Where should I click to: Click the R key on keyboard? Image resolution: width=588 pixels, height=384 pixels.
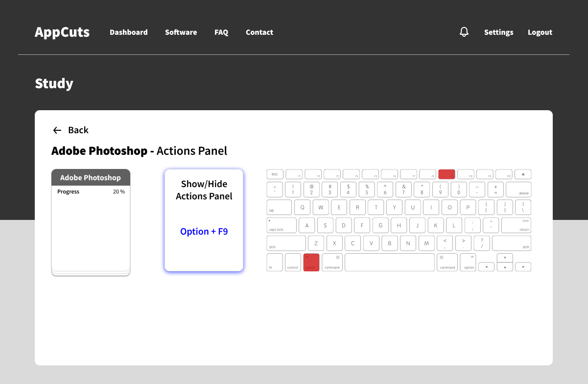pyautogui.click(x=357, y=207)
